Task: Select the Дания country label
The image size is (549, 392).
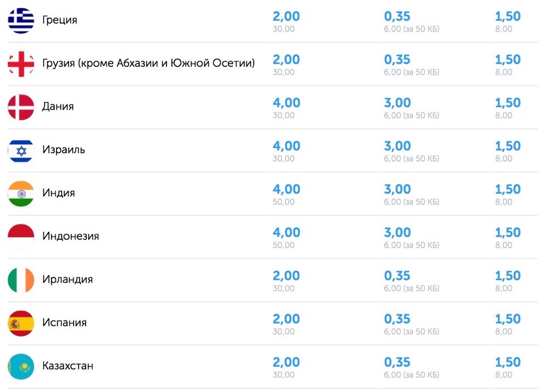Action: tap(58, 106)
